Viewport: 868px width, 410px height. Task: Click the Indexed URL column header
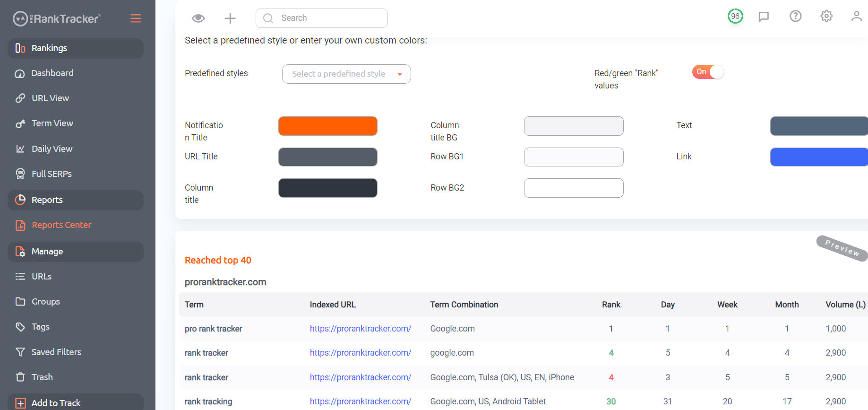(333, 305)
